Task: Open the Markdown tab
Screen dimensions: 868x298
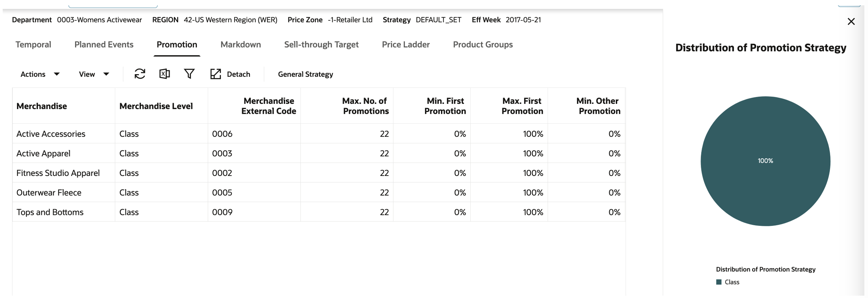Action: pyautogui.click(x=241, y=45)
